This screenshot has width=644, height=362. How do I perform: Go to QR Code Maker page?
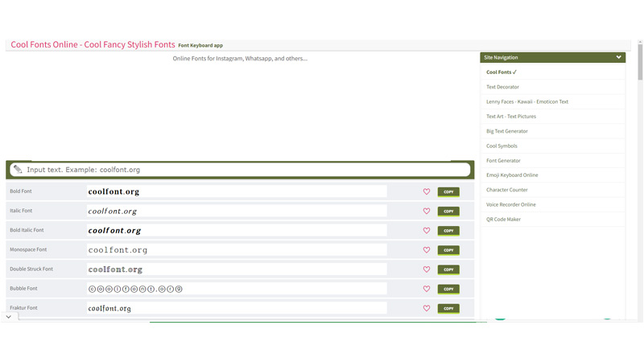pos(504,220)
